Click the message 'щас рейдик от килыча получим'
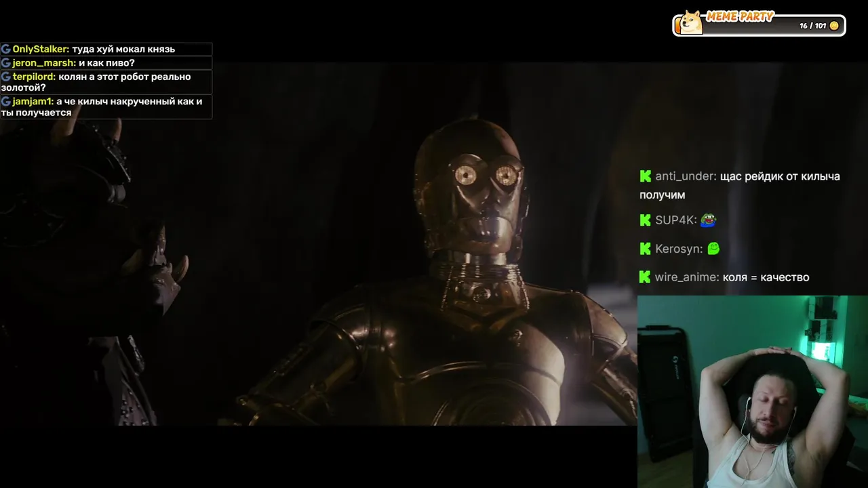 (740, 186)
